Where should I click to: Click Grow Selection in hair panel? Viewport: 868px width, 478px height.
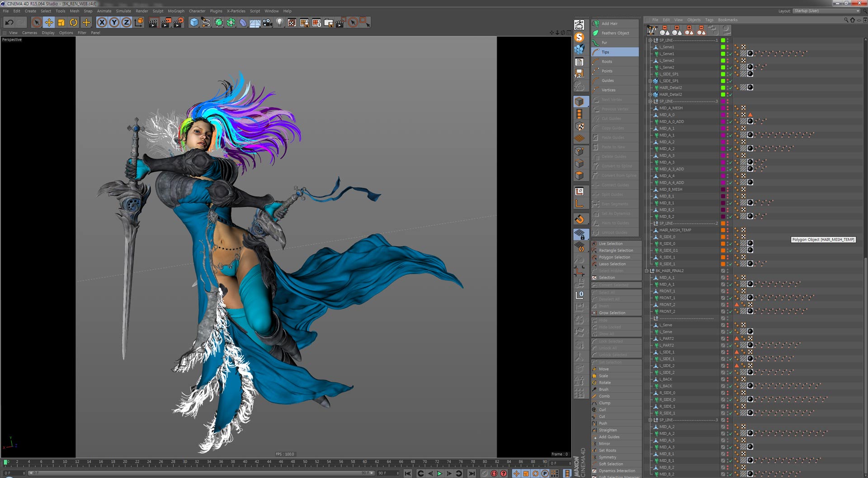coord(616,313)
